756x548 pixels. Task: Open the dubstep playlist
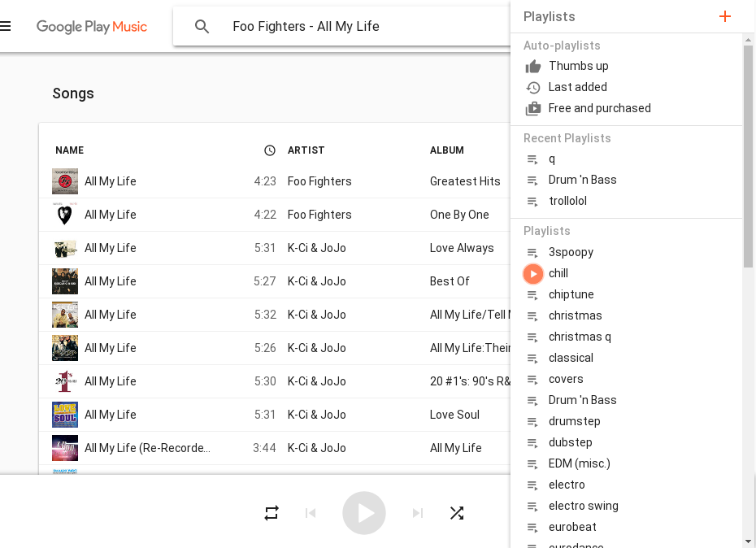[x=571, y=442]
